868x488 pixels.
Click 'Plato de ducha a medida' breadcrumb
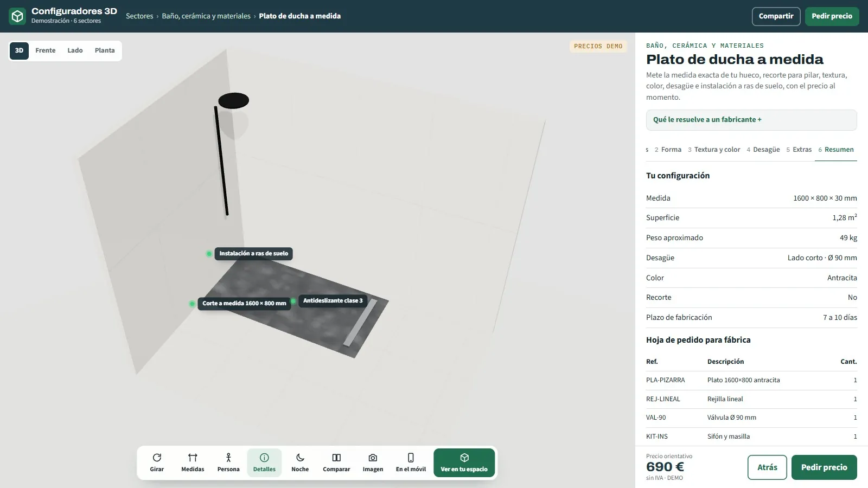300,16
